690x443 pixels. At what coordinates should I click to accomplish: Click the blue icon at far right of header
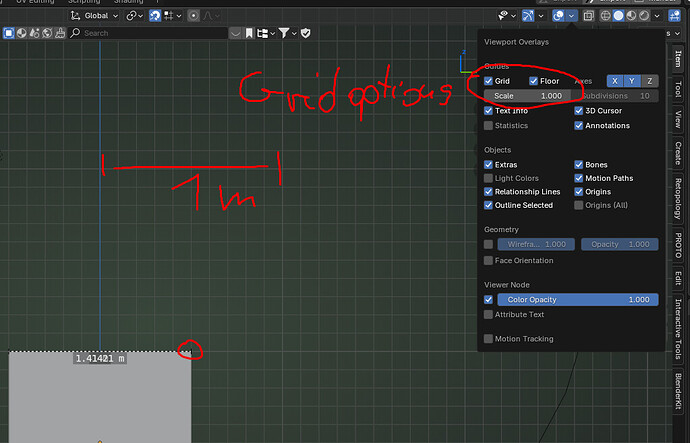[x=674, y=16]
